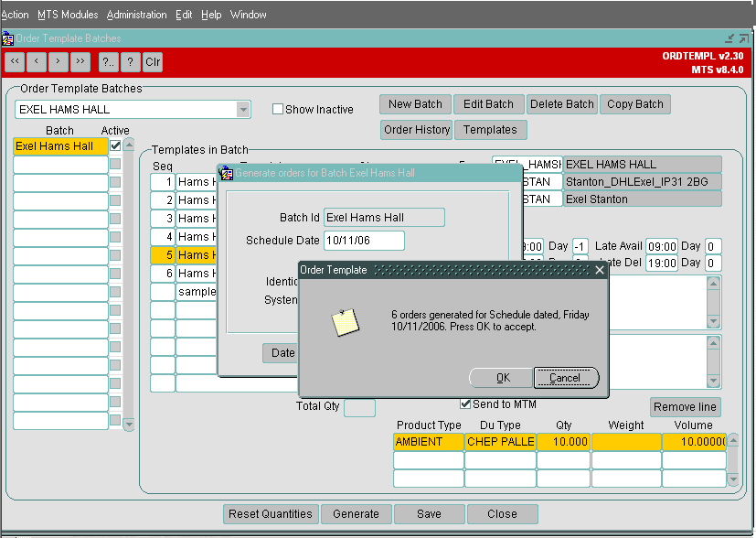
Task: Click the single '?' query toolbar button
Action: 130,62
